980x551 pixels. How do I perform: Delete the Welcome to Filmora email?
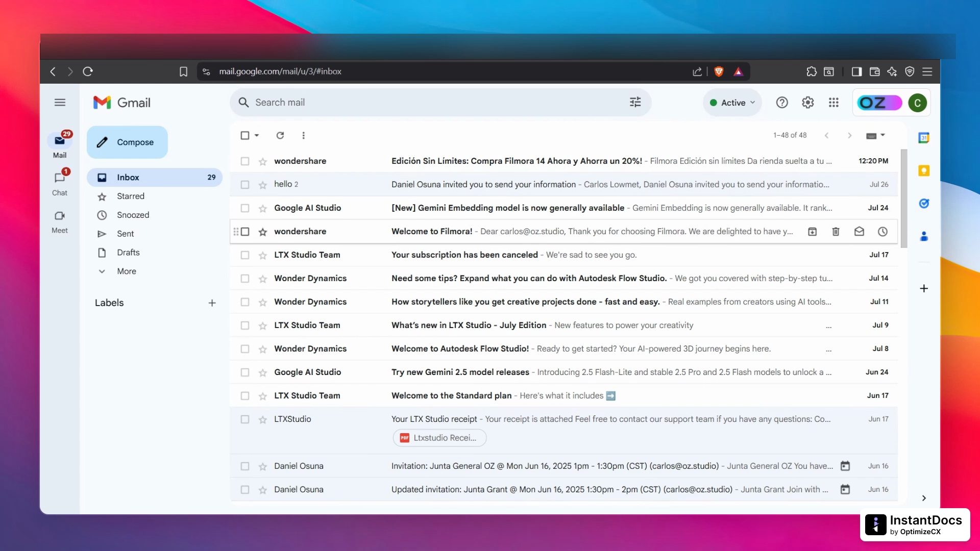point(836,232)
